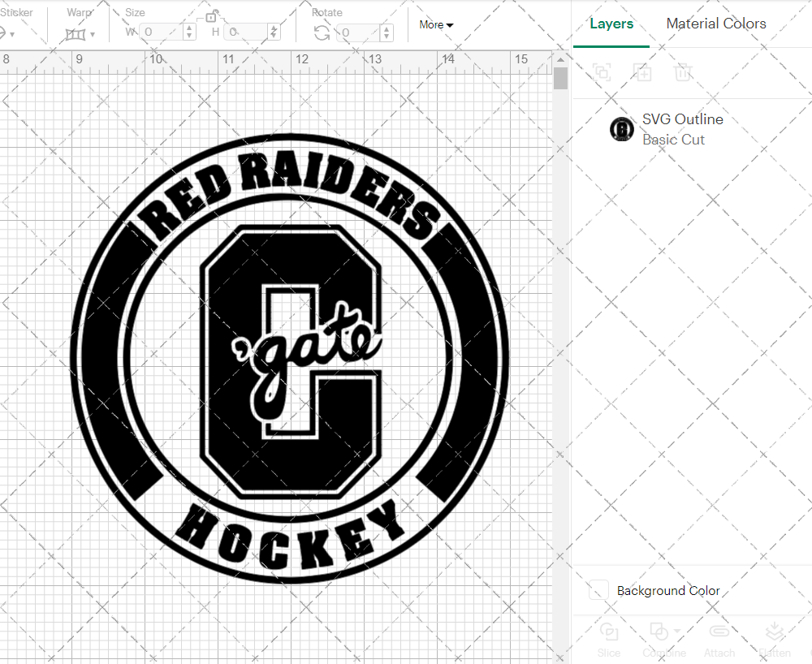Viewport: 812px width, 664px height.
Task: Click the Group layers icon
Action: point(602,72)
